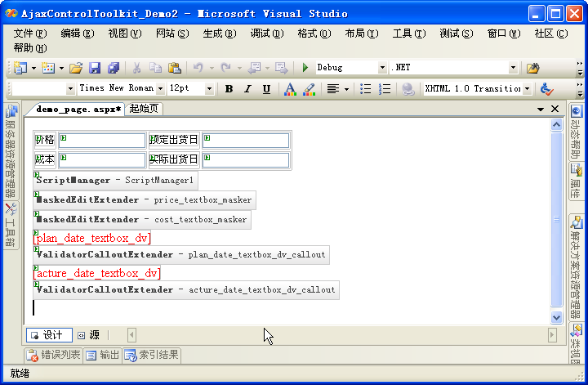Click the 预定出货日 text box
The height and width of the screenshot is (385, 588).
point(246,141)
